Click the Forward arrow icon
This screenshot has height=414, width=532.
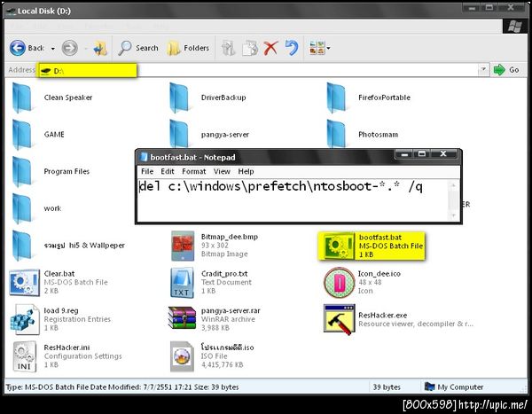(69, 48)
